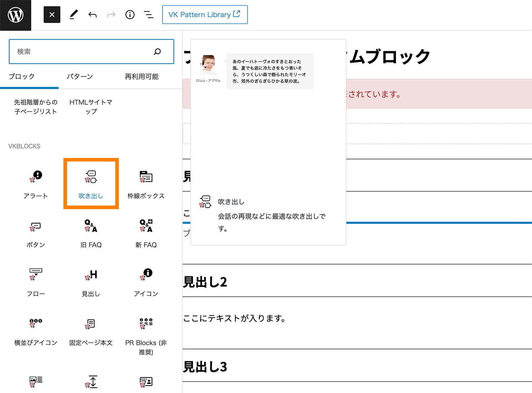
Task: Select the ボタン block icon
Action: tap(35, 233)
